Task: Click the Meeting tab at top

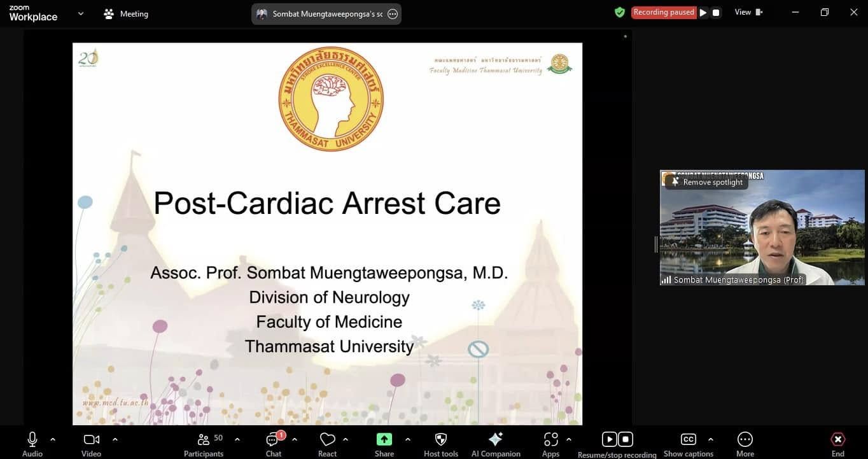Action: pyautogui.click(x=126, y=14)
